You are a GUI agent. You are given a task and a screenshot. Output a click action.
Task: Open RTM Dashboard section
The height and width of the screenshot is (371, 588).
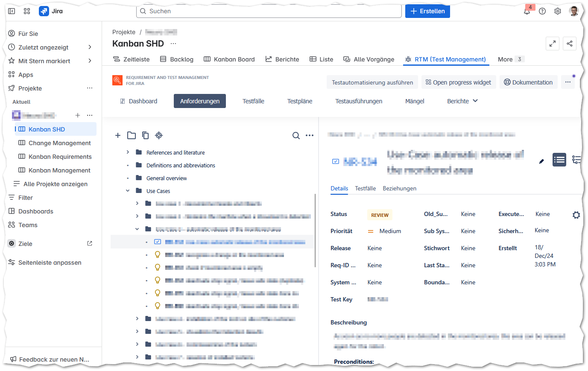(139, 101)
